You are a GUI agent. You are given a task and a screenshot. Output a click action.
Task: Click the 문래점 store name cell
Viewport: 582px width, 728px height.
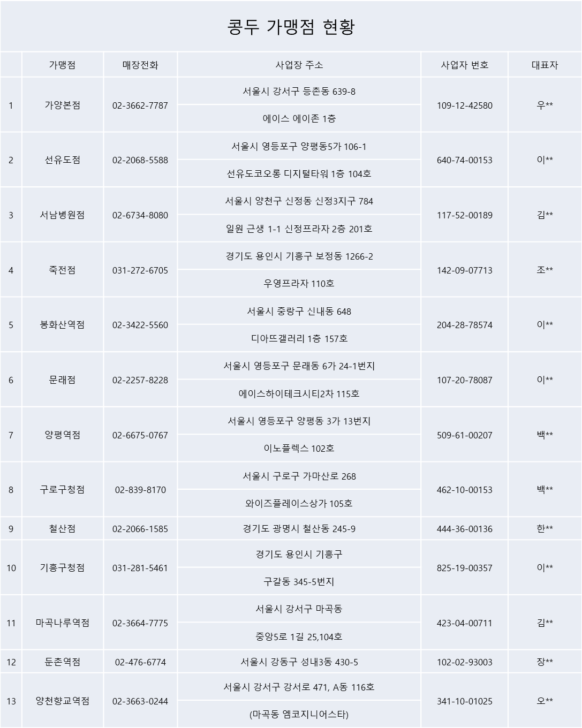click(63, 380)
